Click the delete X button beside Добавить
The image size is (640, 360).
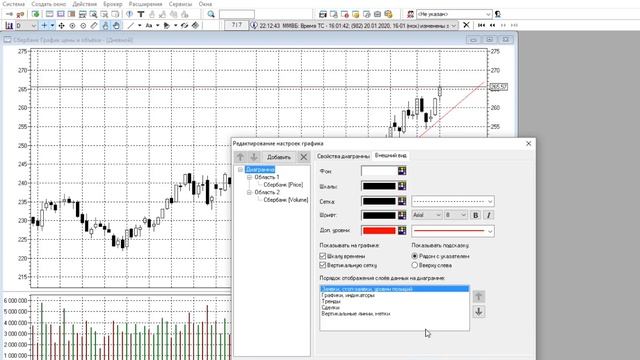coord(304,157)
